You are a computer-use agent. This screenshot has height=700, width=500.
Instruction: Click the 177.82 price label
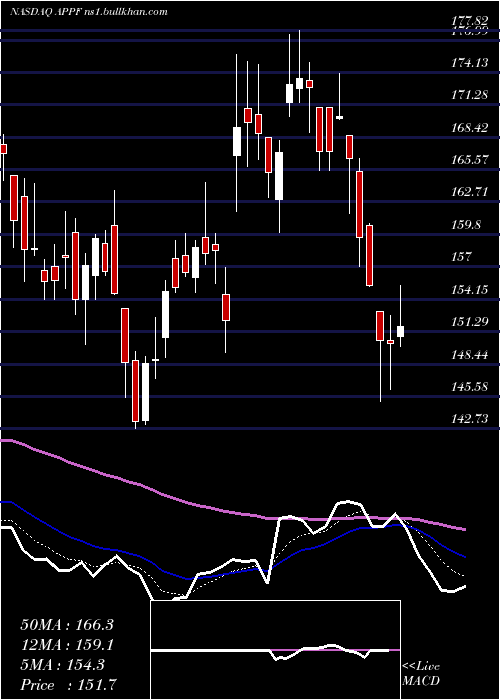tap(469, 20)
